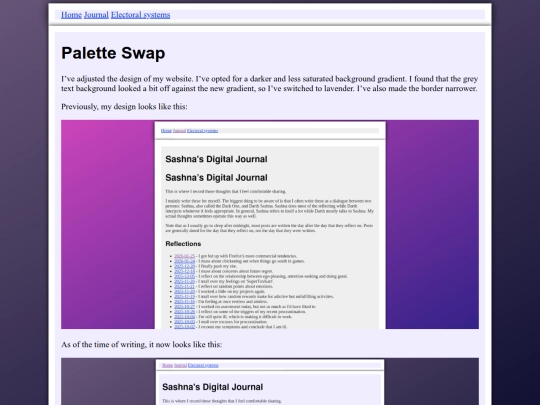Click the text 'Previously, my design looks like this:'

[x=124, y=106]
